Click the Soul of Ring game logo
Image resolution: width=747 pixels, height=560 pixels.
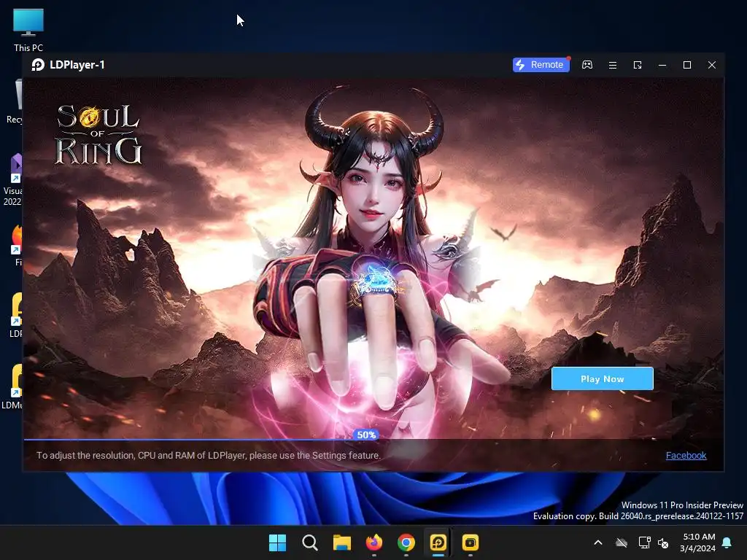(x=98, y=135)
